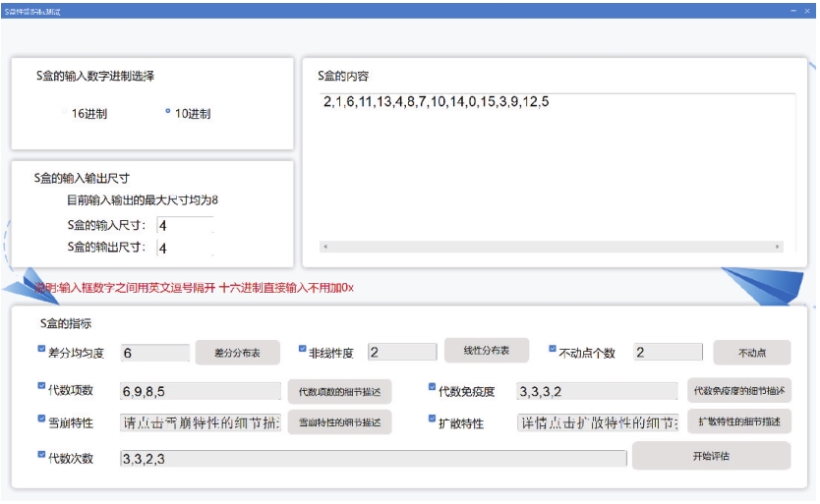Select the 16进制 radio button

66,112
